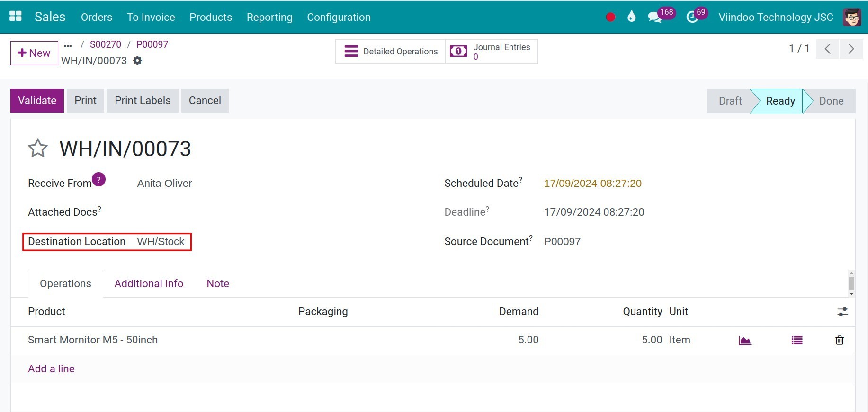Expand breadcrumb ellipsis menu

coord(68,45)
